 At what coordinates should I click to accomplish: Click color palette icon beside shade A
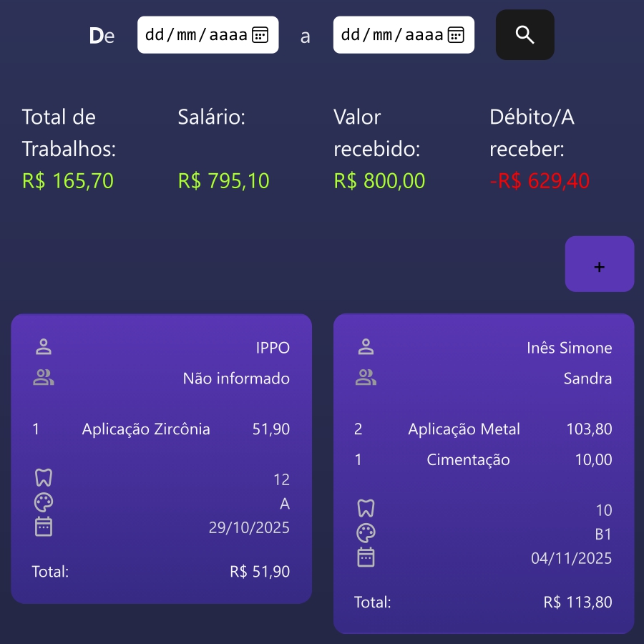tap(44, 503)
